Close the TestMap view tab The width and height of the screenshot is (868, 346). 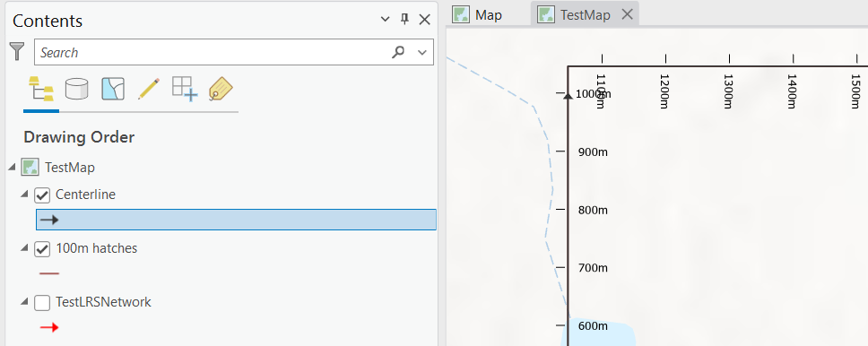pos(627,14)
